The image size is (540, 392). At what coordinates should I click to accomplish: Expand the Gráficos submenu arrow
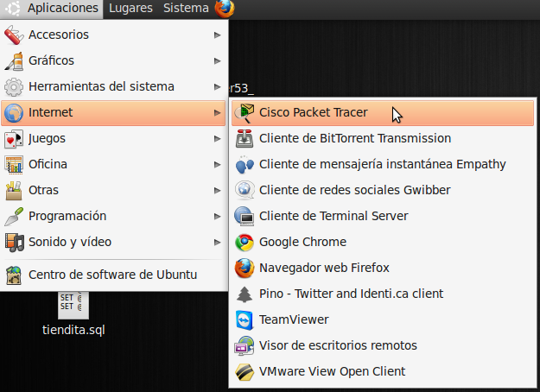click(x=218, y=61)
